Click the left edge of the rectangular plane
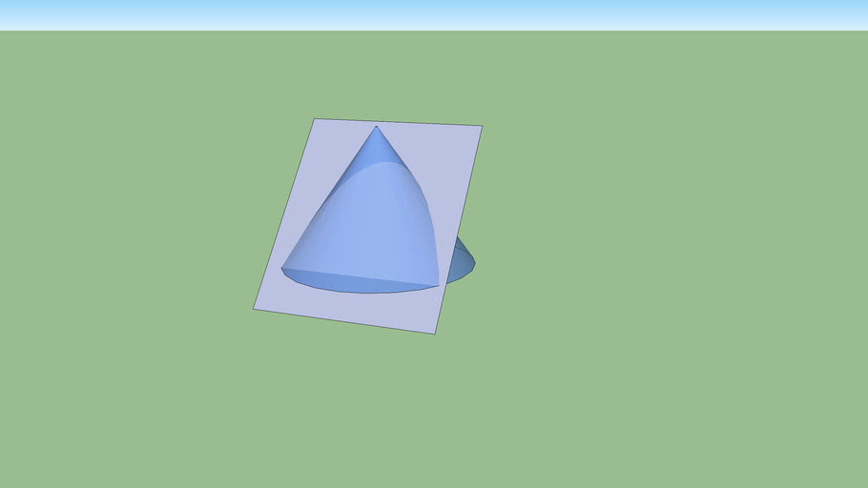 click(284, 213)
